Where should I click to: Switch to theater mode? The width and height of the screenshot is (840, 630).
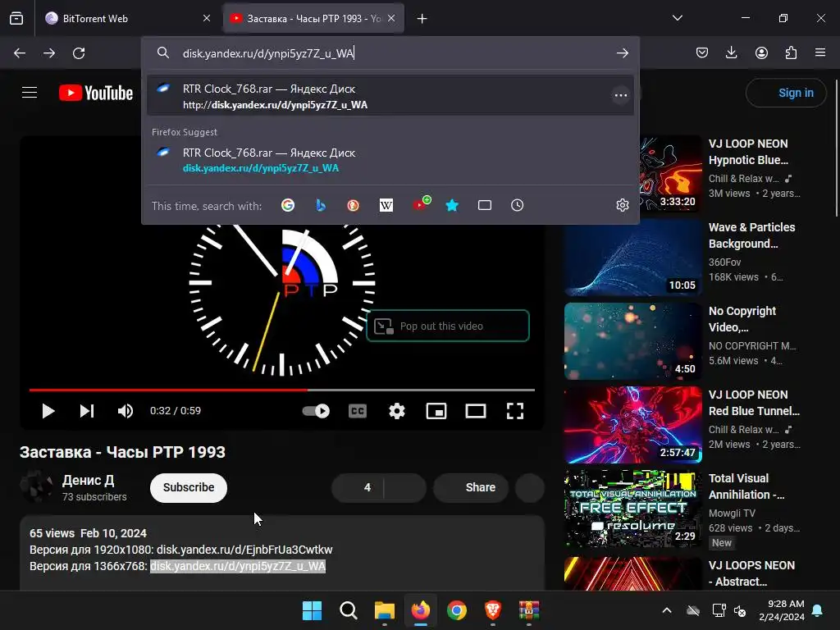point(476,411)
